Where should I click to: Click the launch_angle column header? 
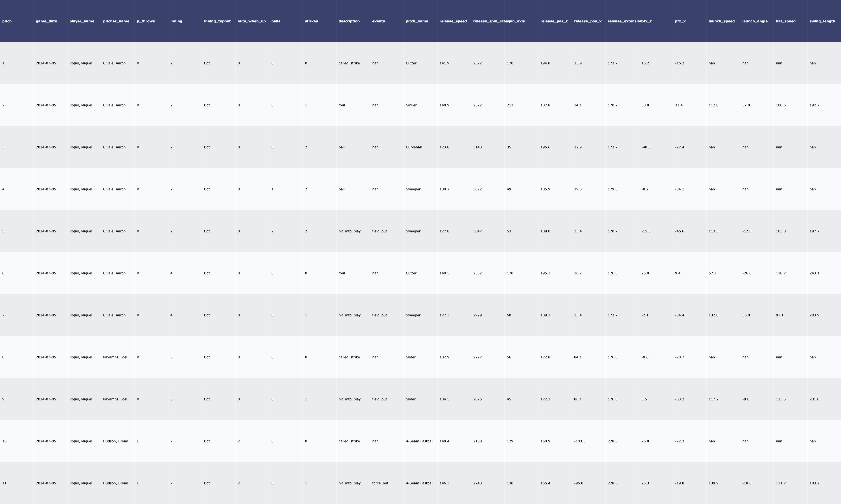tap(755, 21)
